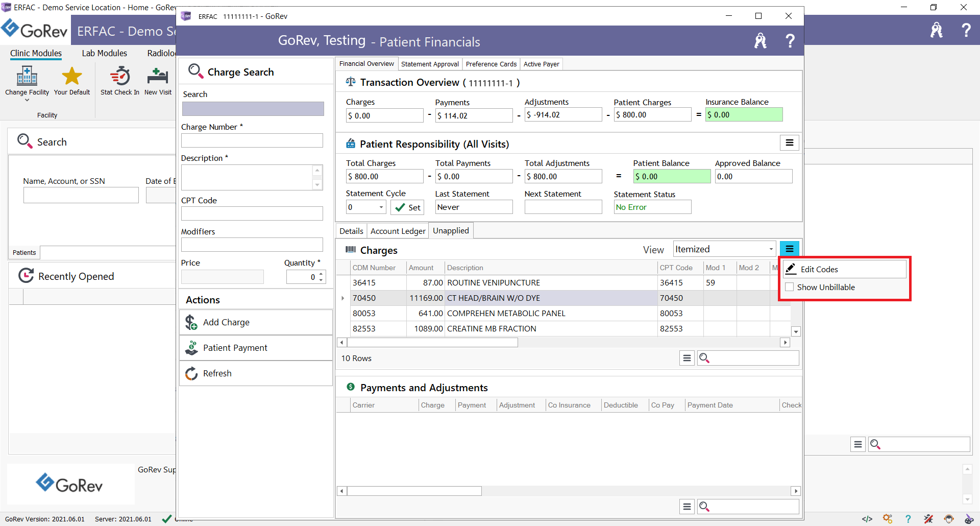Open the Lab Modules ribbon tab
This screenshot has width=980, height=526.
(105, 53)
